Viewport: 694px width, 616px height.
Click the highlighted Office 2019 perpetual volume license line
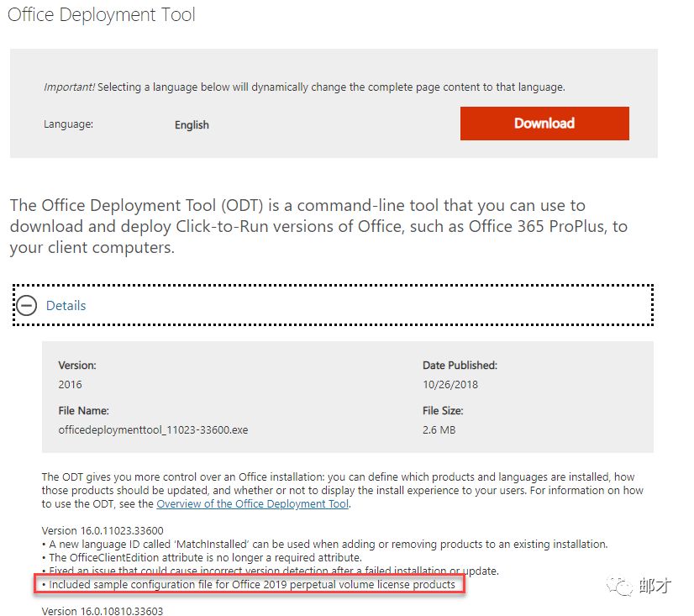pyautogui.click(x=251, y=584)
